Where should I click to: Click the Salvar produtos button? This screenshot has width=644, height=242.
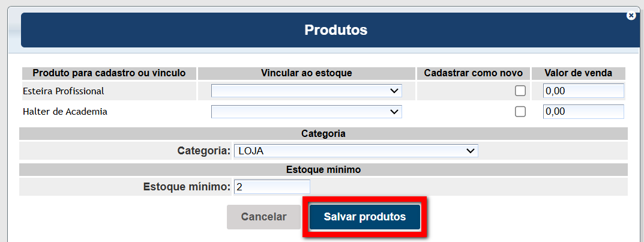[x=364, y=217]
